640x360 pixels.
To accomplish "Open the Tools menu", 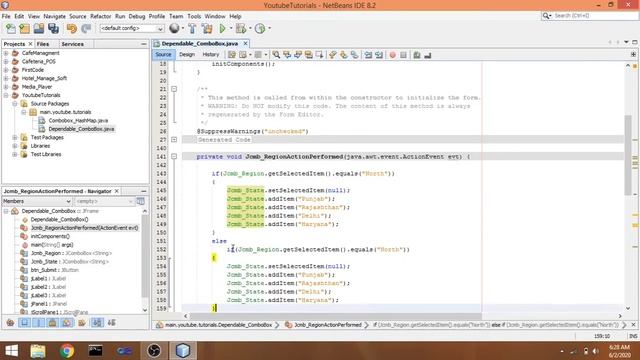I will (x=194, y=16).
